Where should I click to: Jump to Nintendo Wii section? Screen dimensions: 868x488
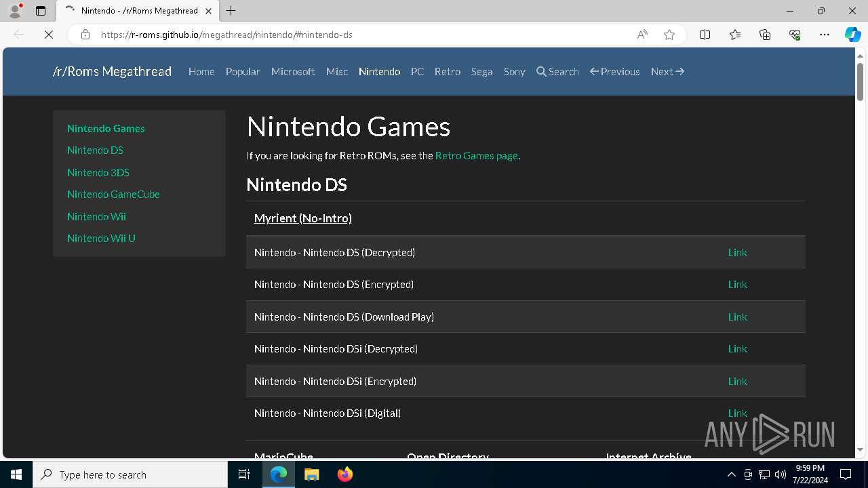(96, 216)
